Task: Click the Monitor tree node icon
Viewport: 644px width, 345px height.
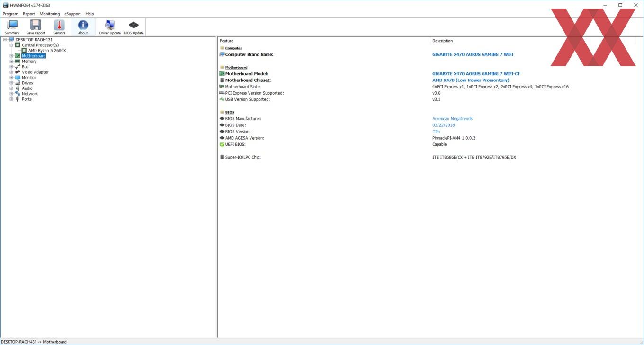Action: click(x=18, y=78)
